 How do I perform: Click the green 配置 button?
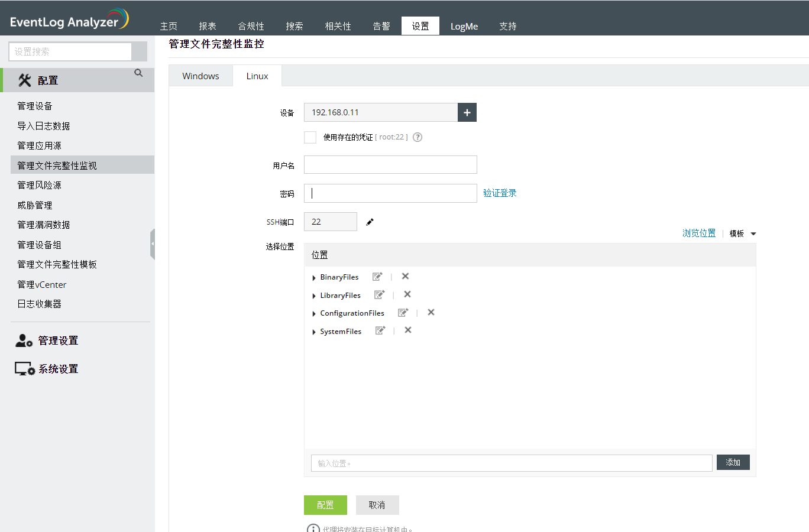tap(325, 505)
